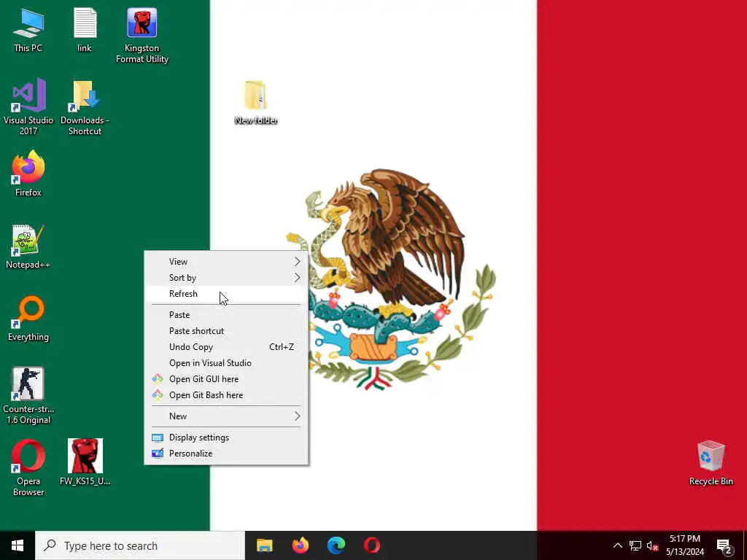This screenshot has width=747, height=560.
Task: Choose Open Git GUI here
Action: (226, 379)
